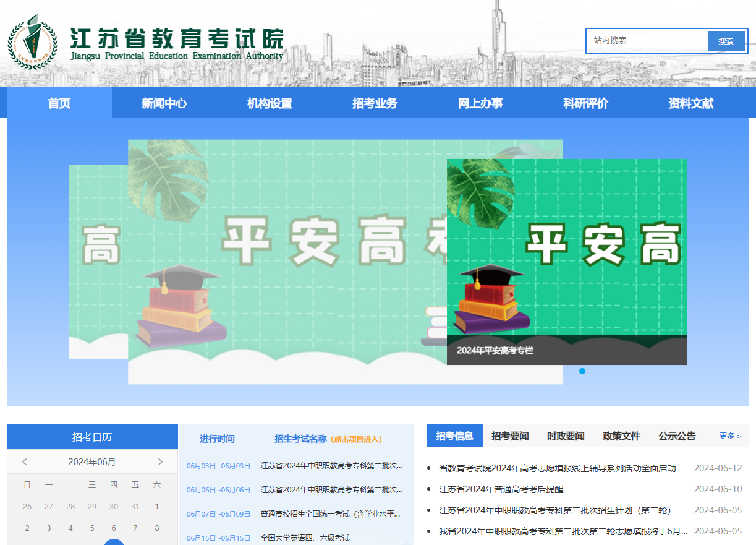Click the next month arrow in 招考日历

coord(159,461)
